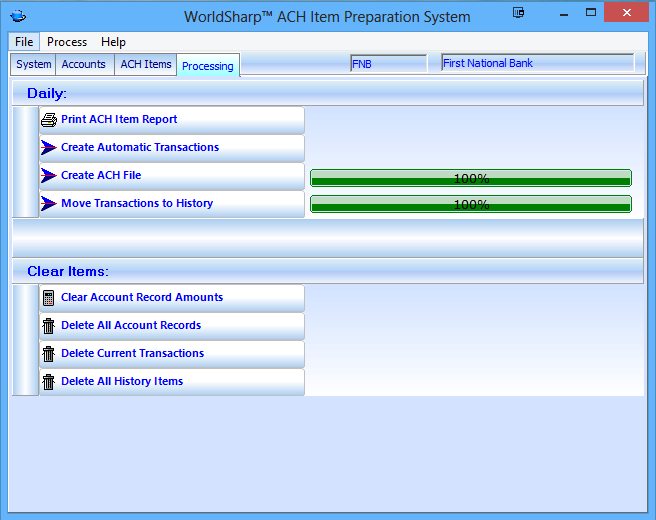Click the Move Transactions to History progress bar
The image size is (656, 520).
471,204
